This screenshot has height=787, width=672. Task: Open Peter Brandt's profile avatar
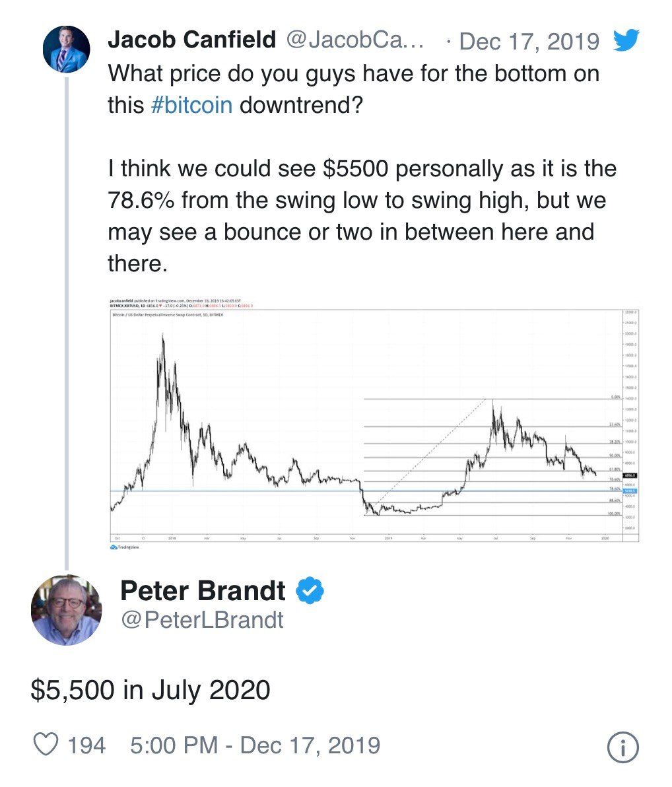tap(66, 610)
